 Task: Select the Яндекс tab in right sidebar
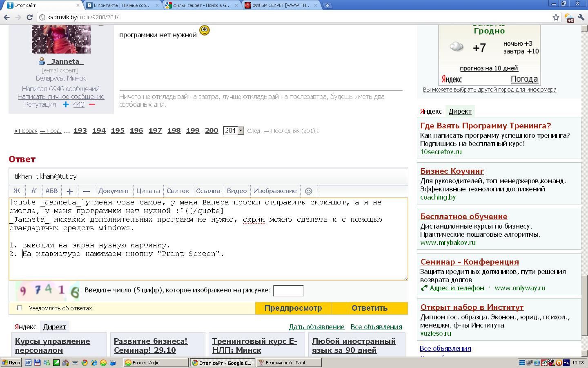tap(431, 111)
